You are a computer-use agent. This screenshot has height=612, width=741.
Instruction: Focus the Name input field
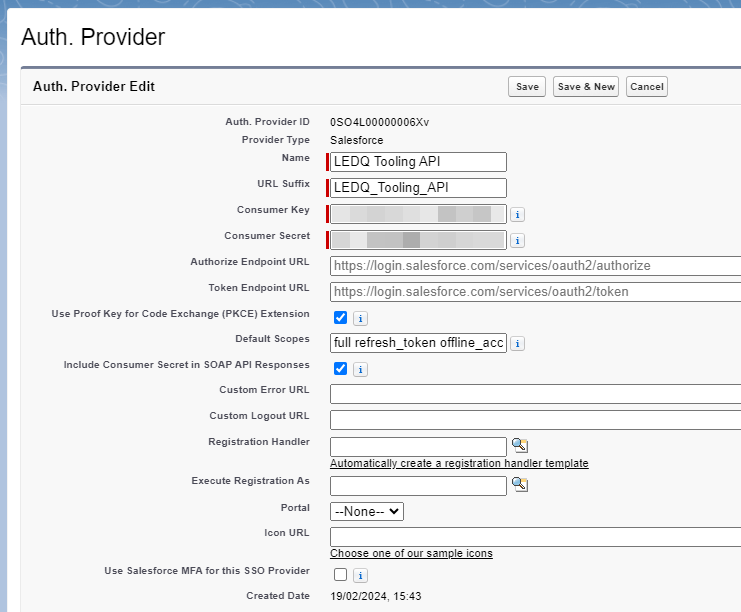418,162
